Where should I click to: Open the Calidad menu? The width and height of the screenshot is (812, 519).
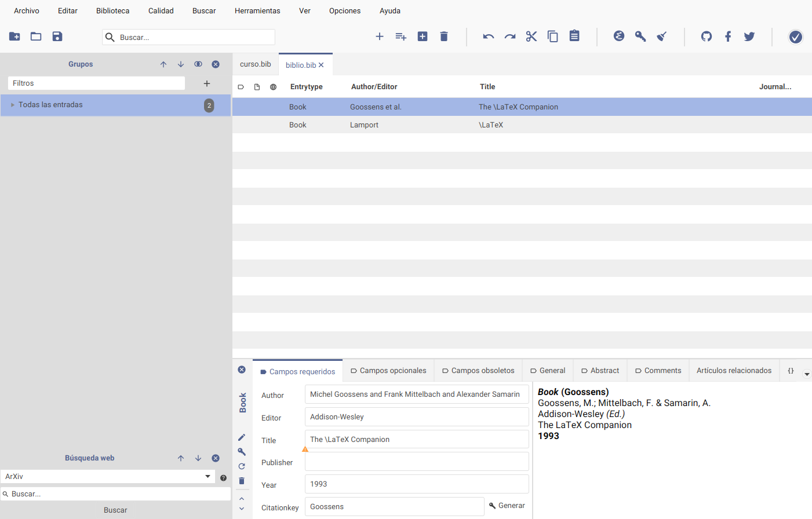[x=161, y=11]
